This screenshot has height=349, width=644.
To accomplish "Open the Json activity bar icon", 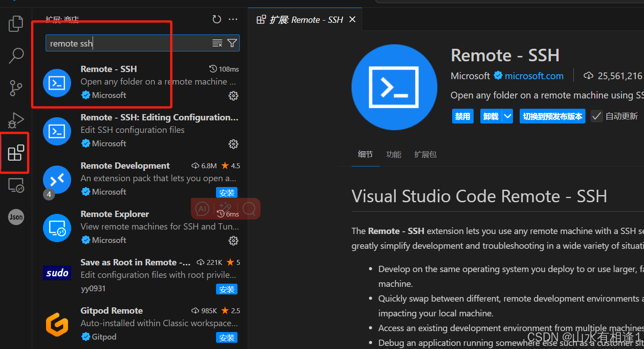I will point(16,217).
